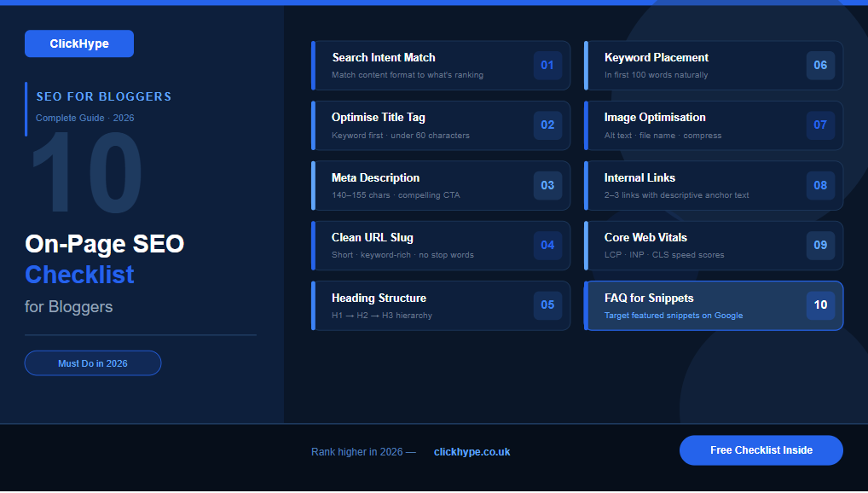Select the 05 badge on Heading Structure
The height and width of the screenshot is (493, 868).
point(547,304)
